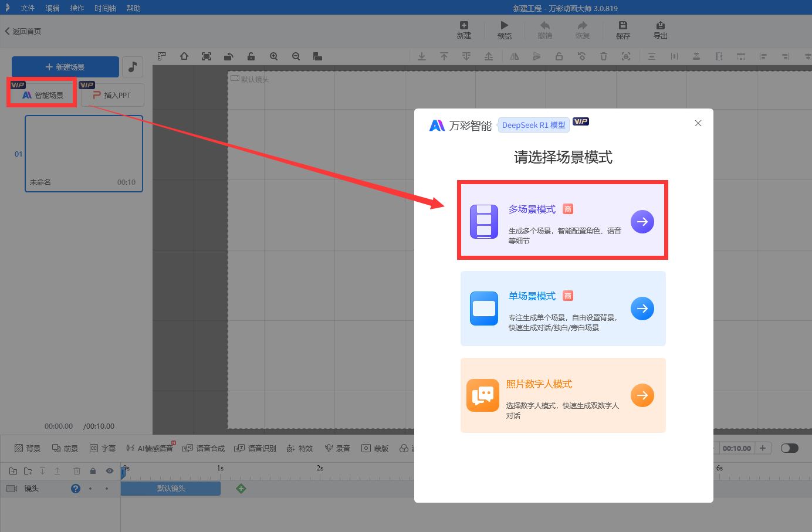The width and height of the screenshot is (812, 532).
Task: Click the zoom out magnifier icon
Action: click(x=296, y=56)
